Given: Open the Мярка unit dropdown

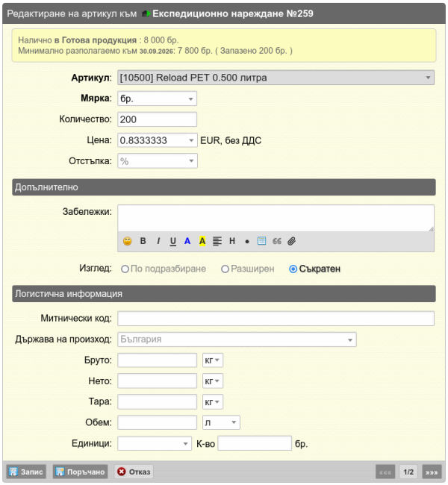Looking at the screenshot, I should 158,98.
